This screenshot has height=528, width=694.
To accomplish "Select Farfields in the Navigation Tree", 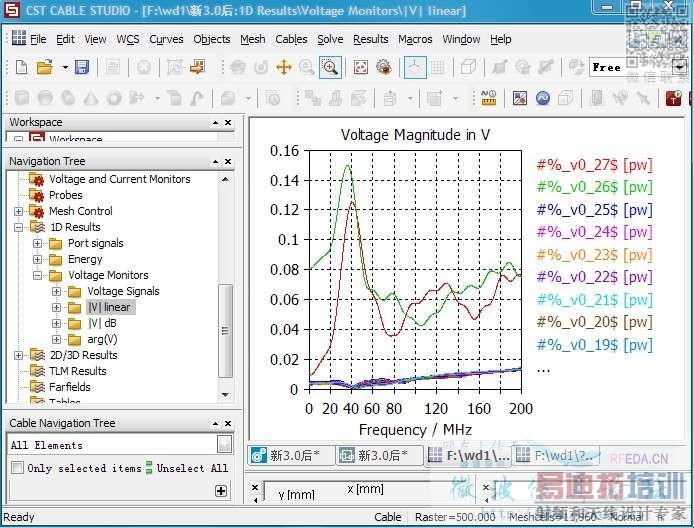I will 70,387.
